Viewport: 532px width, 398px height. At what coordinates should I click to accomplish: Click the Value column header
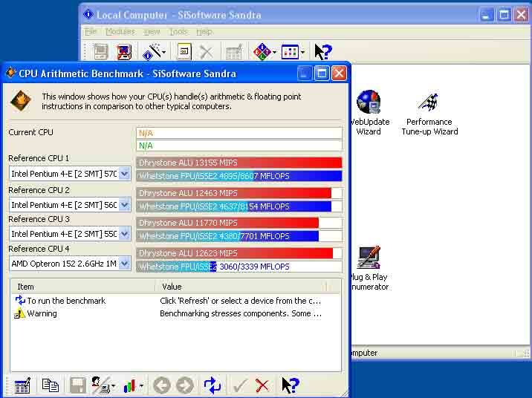241,287
